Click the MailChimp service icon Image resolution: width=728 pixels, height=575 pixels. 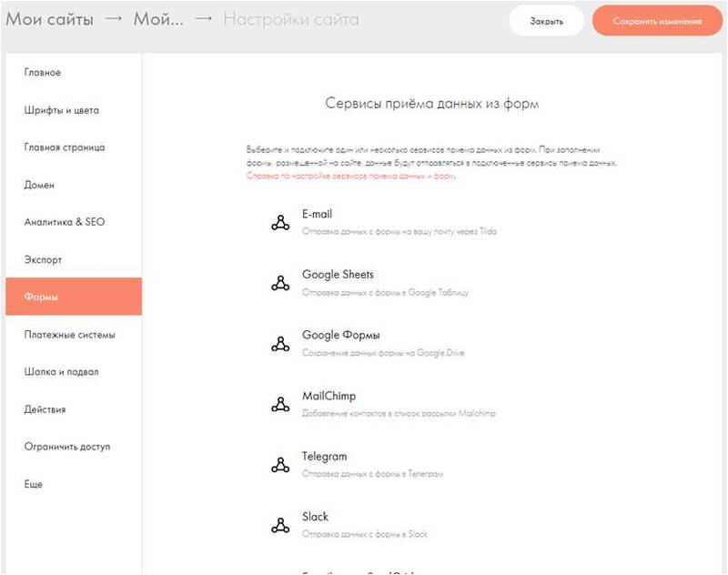[280, 404]
